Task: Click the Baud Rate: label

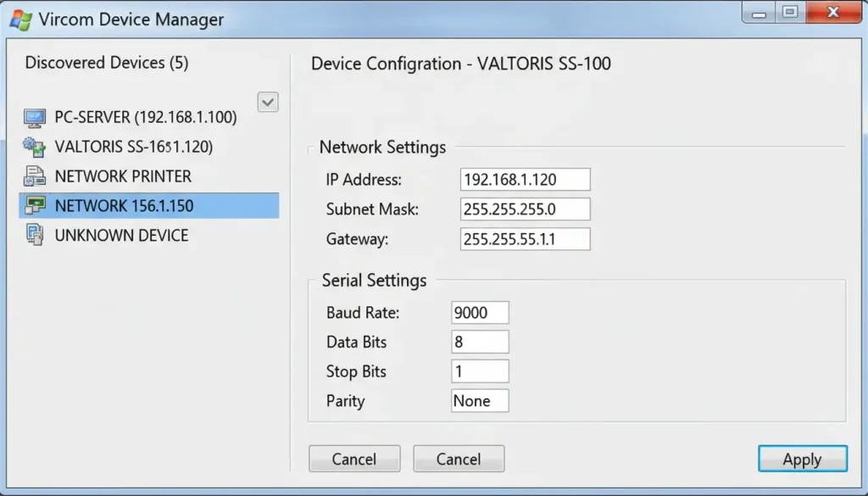Action: [363, 313]
